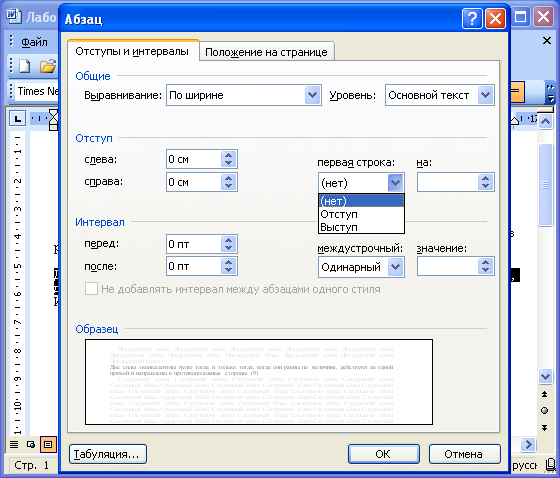
Task: Increase слева indent with up arrow
Action: coord(229,155)
